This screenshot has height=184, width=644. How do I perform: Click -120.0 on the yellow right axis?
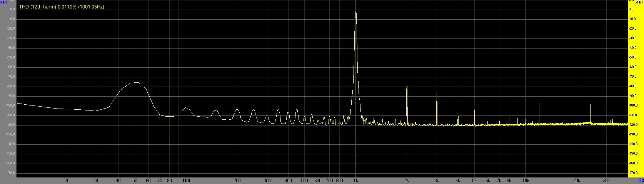click(x=634, y=125)
